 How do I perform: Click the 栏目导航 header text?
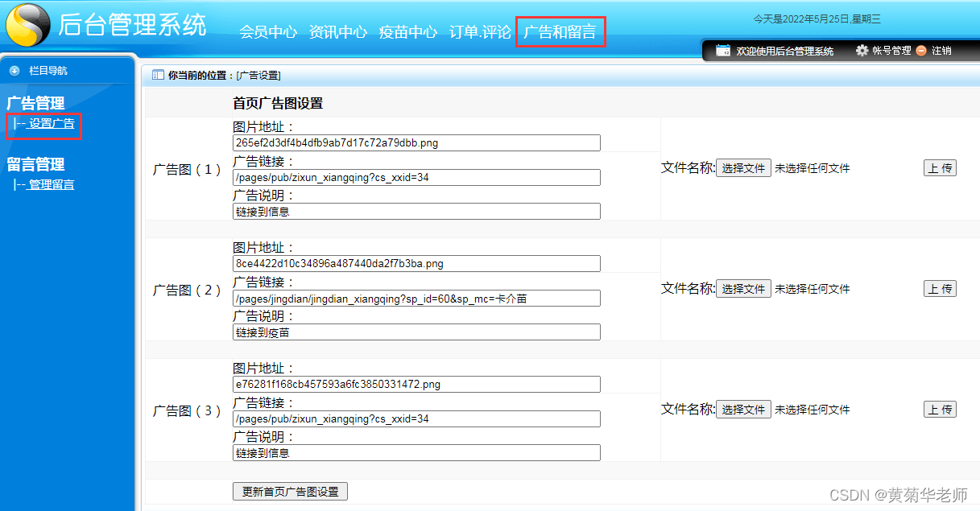coord(48,71)
